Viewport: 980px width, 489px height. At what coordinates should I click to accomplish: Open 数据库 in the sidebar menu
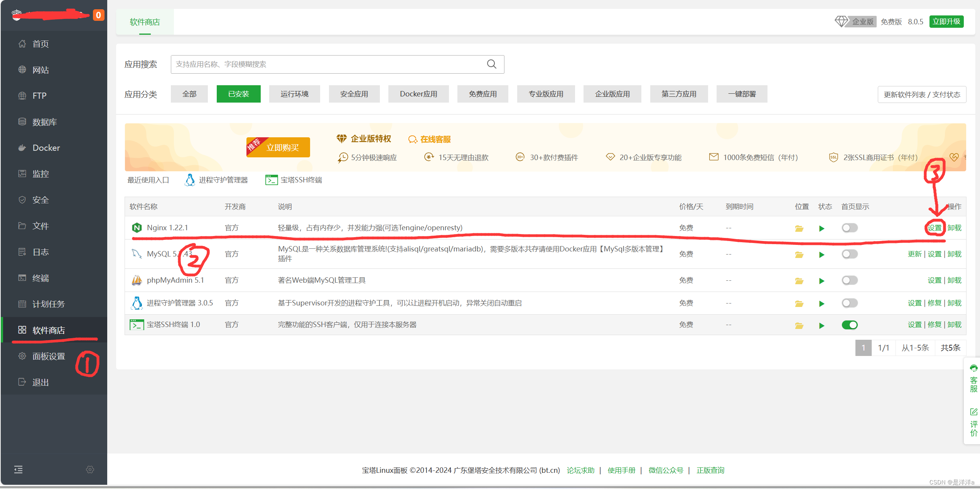pos(44,122)
